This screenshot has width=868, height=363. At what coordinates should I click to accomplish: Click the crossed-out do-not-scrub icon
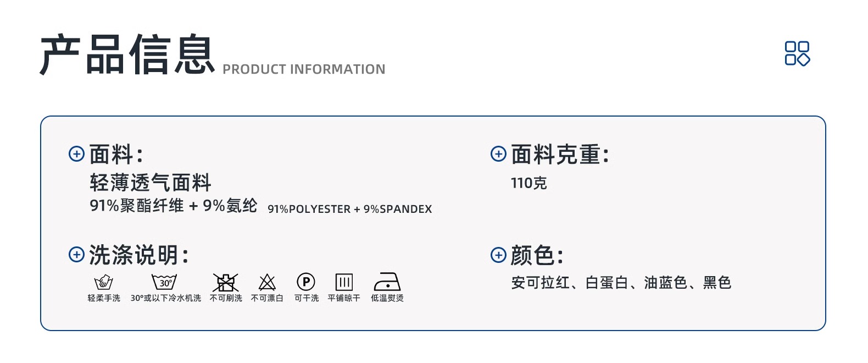tap(225, 282)
